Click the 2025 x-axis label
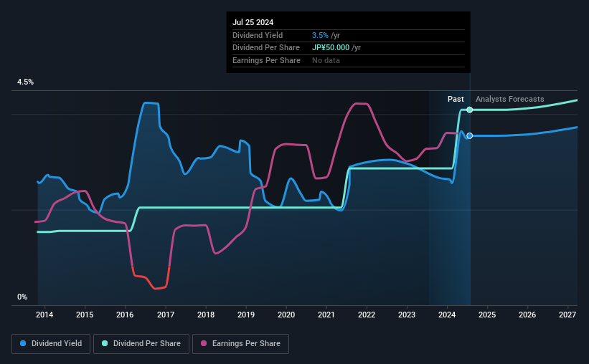Image resolution: width=589 pixels, height=364 pixels. [487, 315]
